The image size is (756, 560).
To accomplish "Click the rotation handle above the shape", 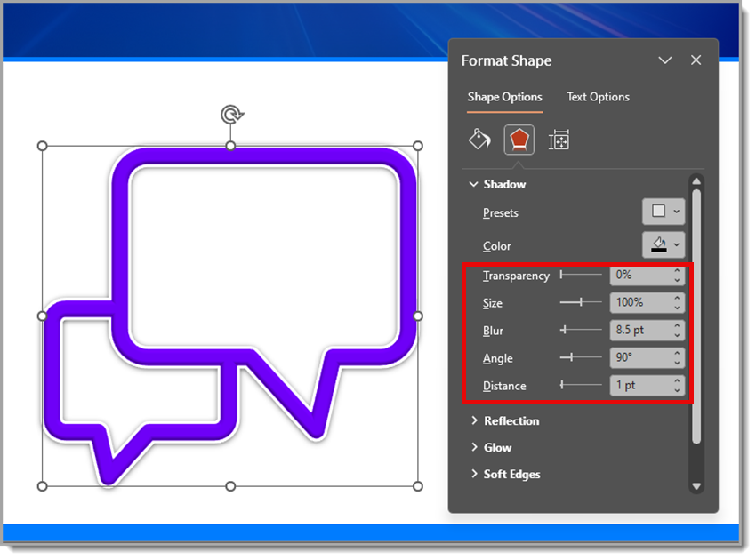I will [x=231, y=114].
